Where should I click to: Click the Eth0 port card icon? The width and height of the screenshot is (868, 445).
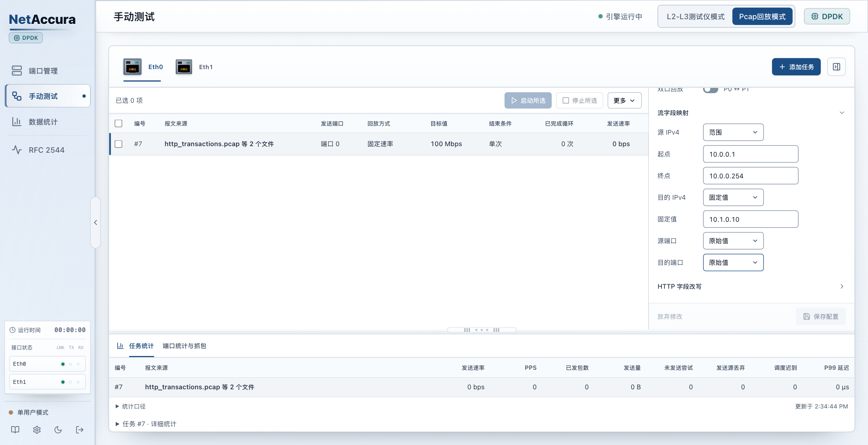(132, 67)
